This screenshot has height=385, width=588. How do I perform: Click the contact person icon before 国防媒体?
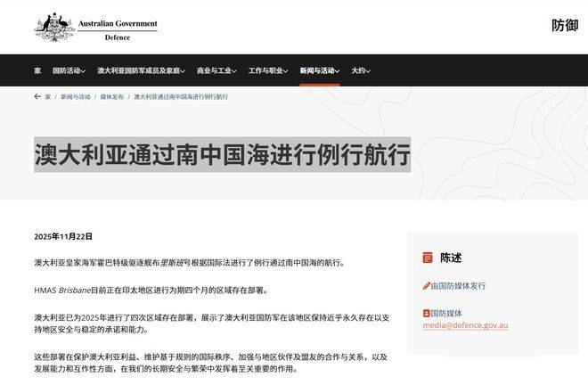point(427,313)
